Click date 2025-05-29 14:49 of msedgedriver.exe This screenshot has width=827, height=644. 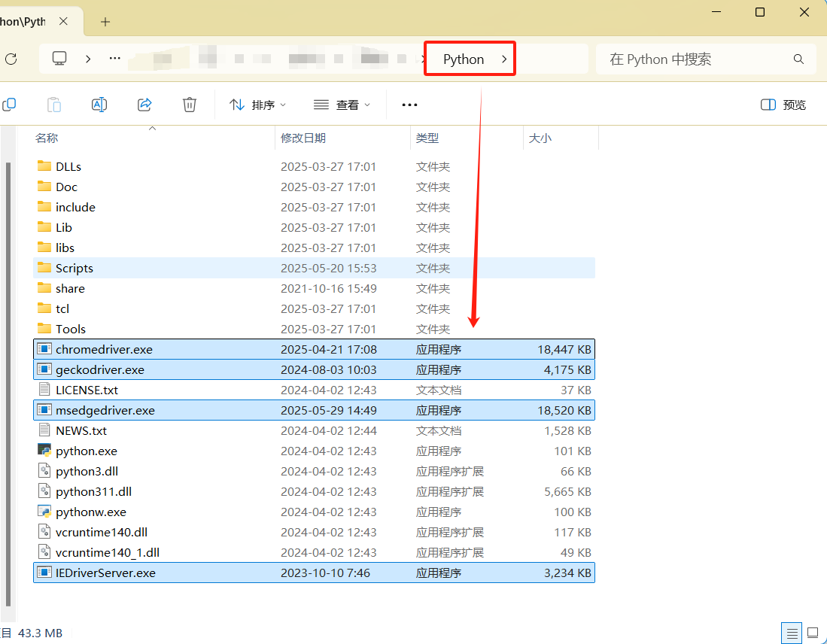click(x=329, y=410)
